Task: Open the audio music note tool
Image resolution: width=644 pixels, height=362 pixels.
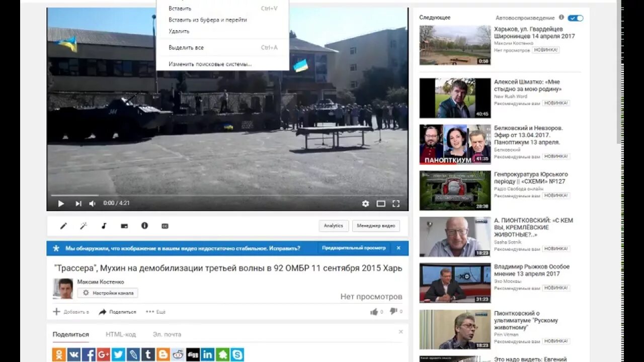Action: 104,226
